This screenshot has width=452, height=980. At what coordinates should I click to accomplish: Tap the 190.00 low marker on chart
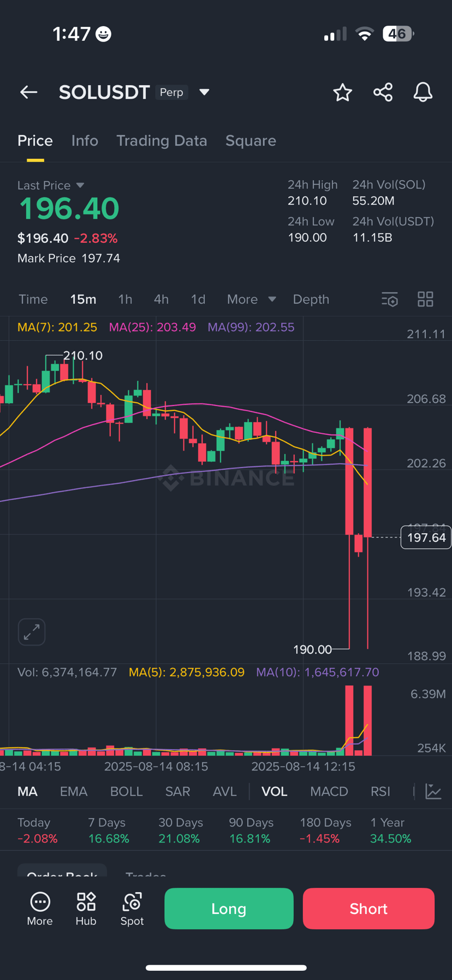312,649
